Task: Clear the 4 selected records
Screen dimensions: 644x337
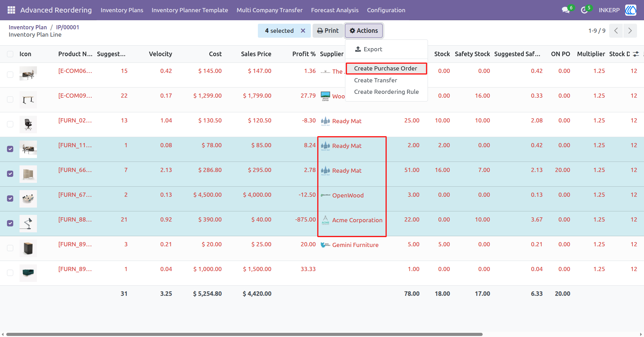Action: 303,31
